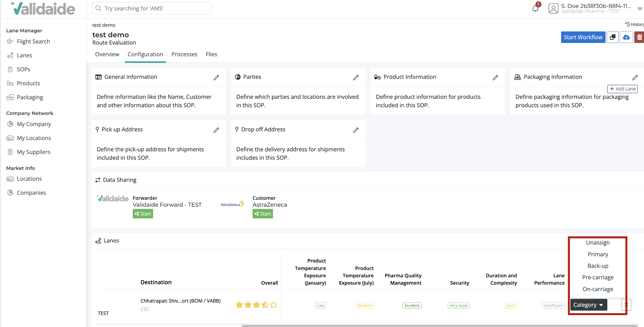Edit Drop off Address via pencil icon
The width and height of the screenshot is (644, 327).
pos(356,130)
